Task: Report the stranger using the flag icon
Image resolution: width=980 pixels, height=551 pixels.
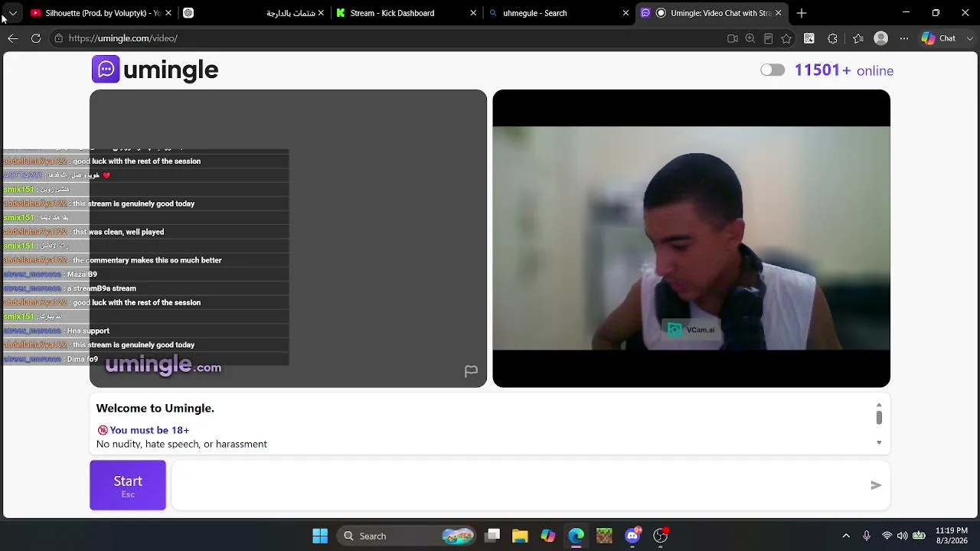Action: [x=471, y=371]
